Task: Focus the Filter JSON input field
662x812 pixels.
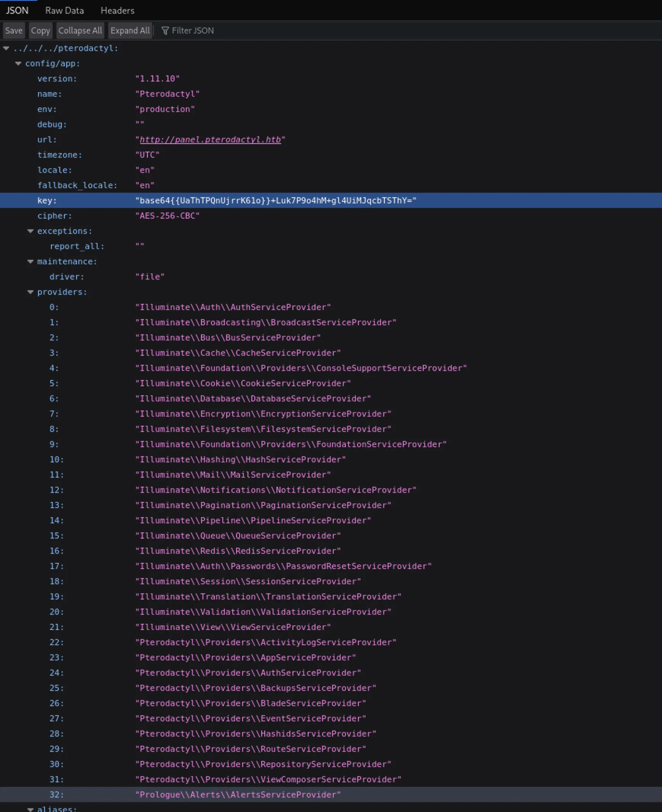Action: click(408, 30)
